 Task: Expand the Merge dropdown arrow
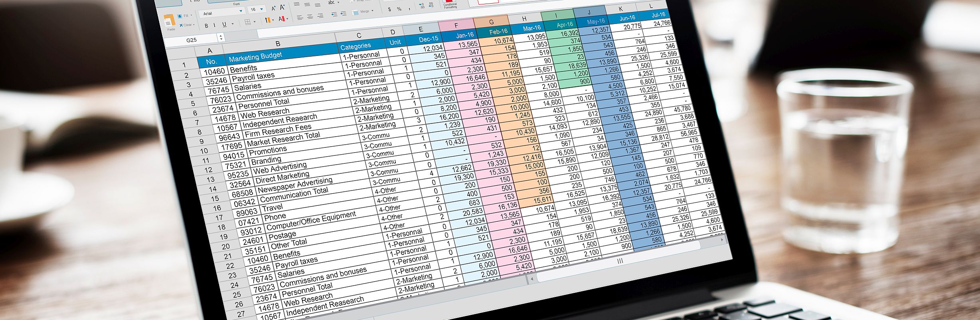coord(372,10)
